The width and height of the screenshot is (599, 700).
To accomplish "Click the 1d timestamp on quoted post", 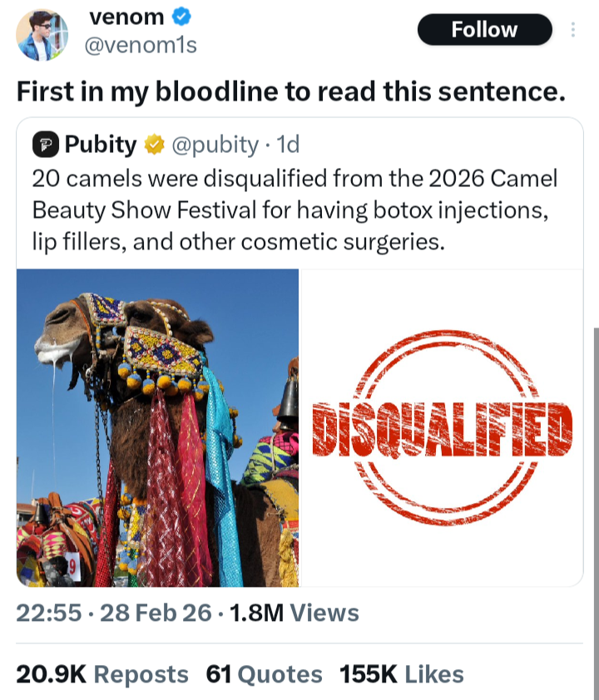I will pos(288,145).
